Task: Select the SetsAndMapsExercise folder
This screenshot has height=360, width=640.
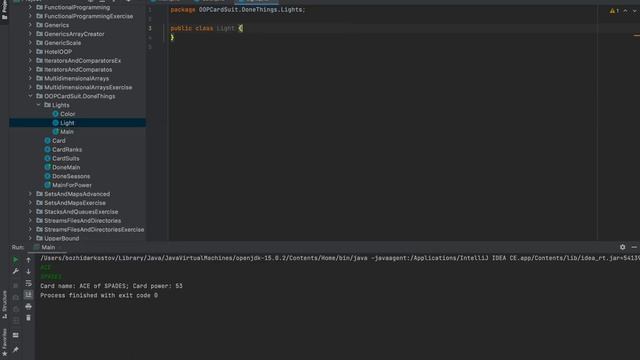Action: click(75, 203)
